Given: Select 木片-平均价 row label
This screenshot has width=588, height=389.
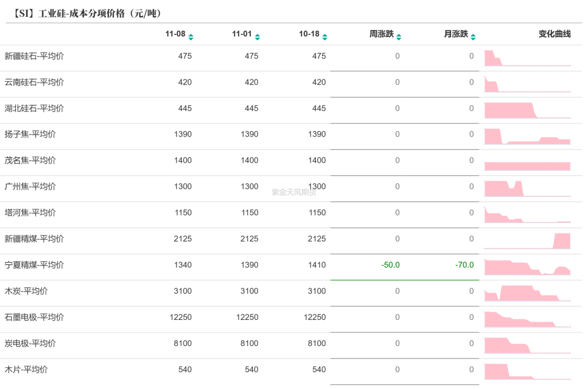Looking at the screenshot, I should tap(26, 369).
